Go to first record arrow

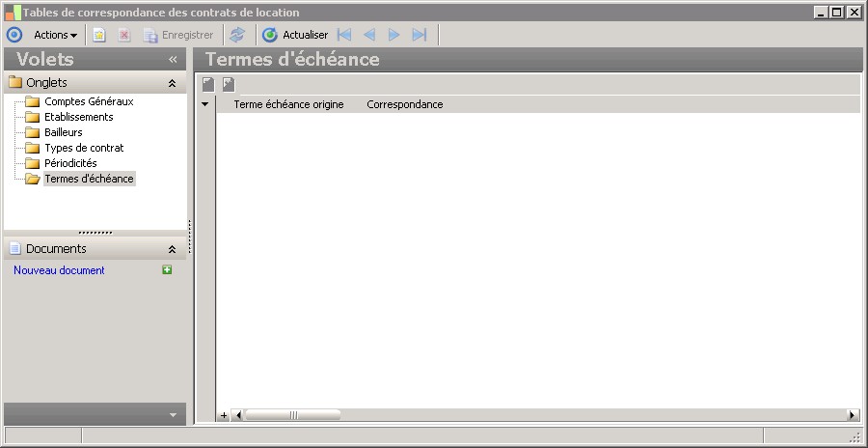pos(344,35)
